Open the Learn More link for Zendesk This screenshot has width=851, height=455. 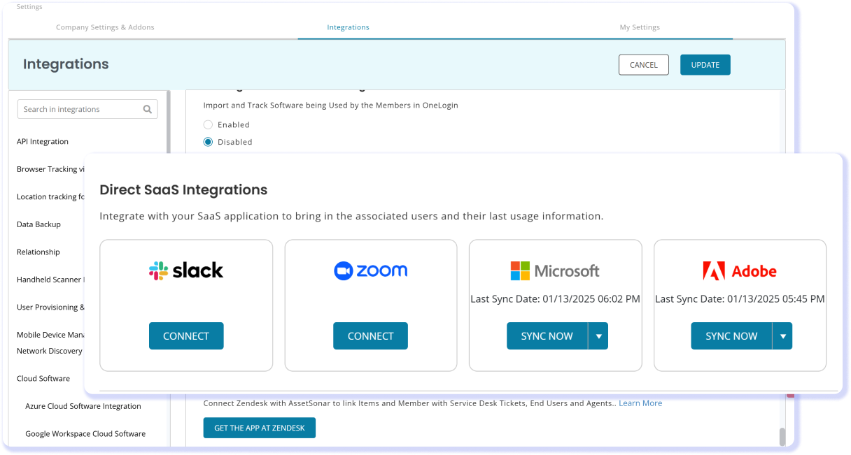click(640, 403)
